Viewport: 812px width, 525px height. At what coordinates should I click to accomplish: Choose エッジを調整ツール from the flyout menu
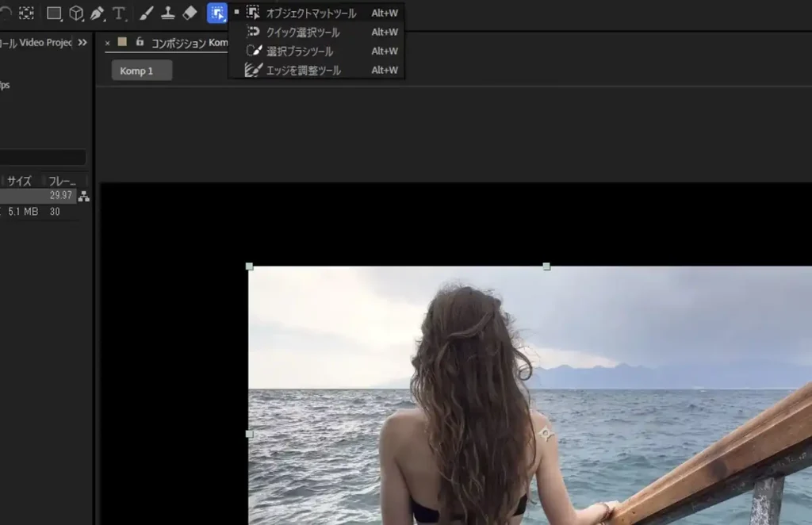[x=303, y=71]
